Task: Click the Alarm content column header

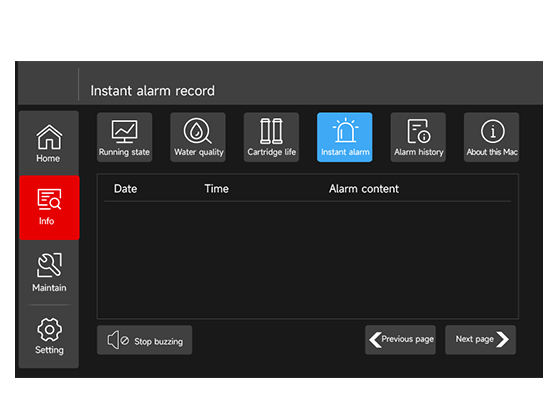Action: click(x=364, y=189)
